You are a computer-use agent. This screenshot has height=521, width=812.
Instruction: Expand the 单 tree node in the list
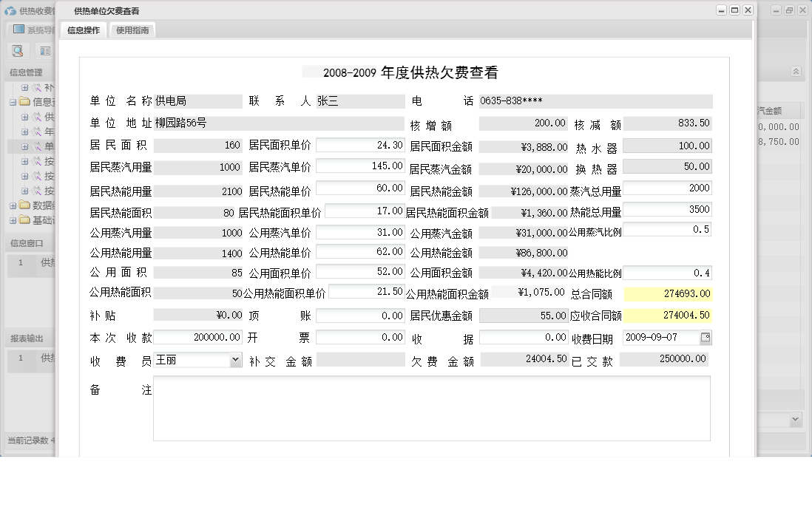pos(23,147)
